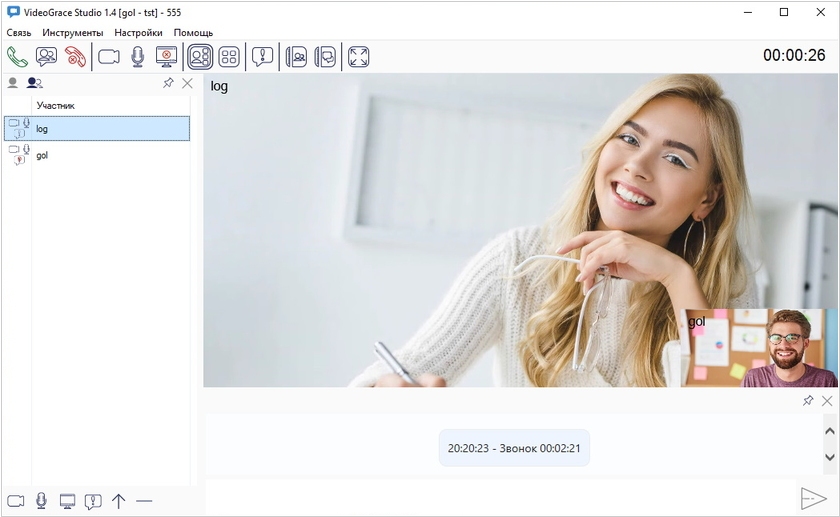The width and height of the screenshot is (840, 517).
Task: Open the Связь menu
Action: tap(19, 33)
